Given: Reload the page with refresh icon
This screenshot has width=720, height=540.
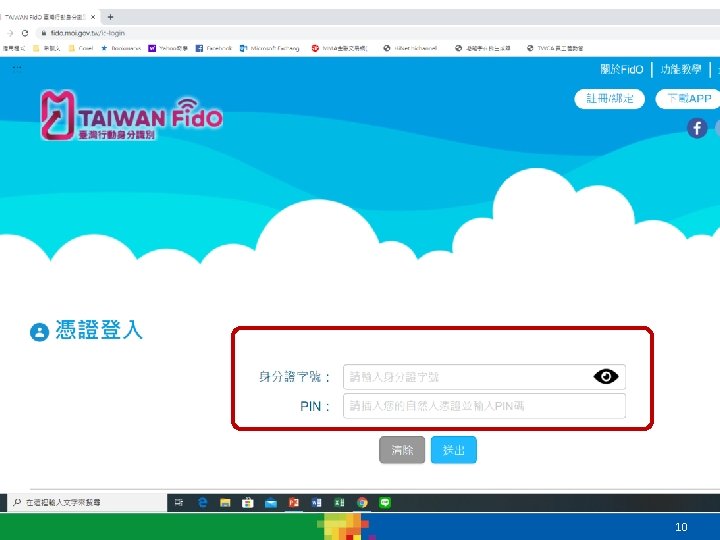Looking at the screenshot, I should click(x=25, y=33).
